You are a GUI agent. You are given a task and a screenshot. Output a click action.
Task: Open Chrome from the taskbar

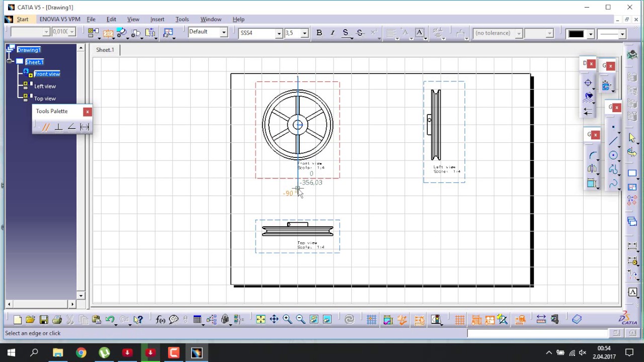[x=81, y=352]
